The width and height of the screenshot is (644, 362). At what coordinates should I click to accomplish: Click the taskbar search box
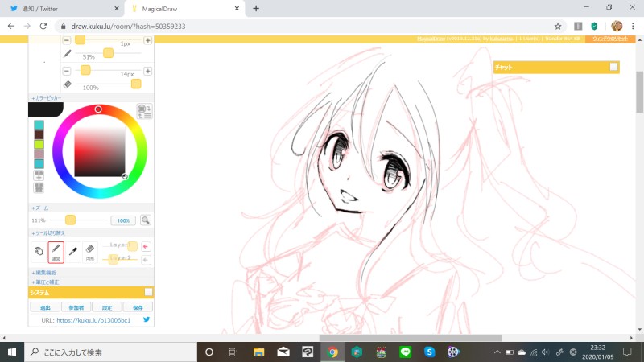[111, 352]
